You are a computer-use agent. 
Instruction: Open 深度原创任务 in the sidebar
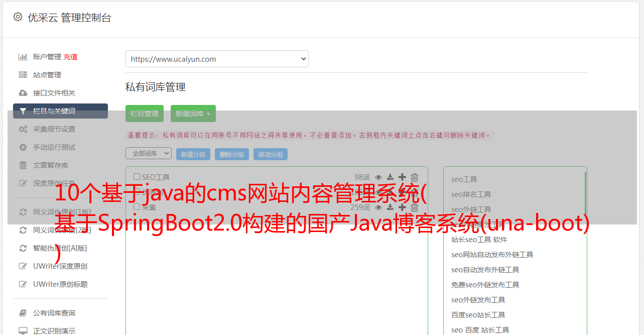[x=54, y=183]
